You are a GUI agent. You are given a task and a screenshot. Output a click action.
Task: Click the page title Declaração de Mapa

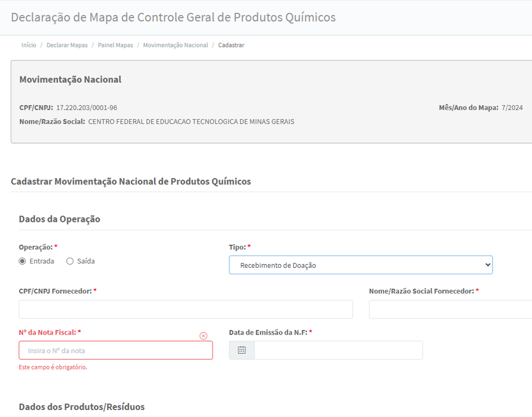point(173,17)
